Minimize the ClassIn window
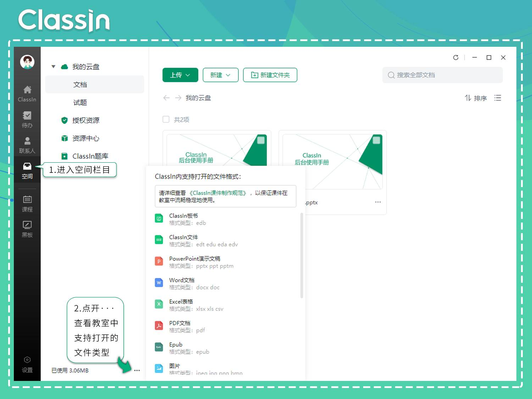 click(475, 57)
